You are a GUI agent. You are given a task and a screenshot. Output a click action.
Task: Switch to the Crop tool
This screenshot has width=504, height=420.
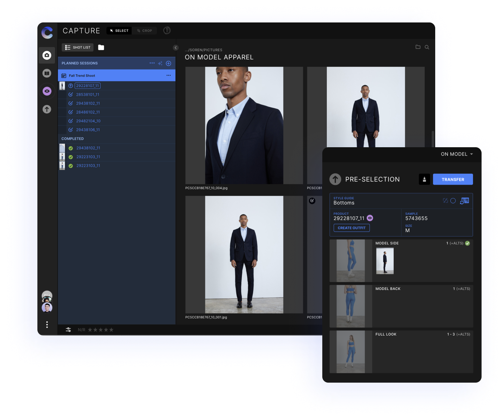coord(145,31)
